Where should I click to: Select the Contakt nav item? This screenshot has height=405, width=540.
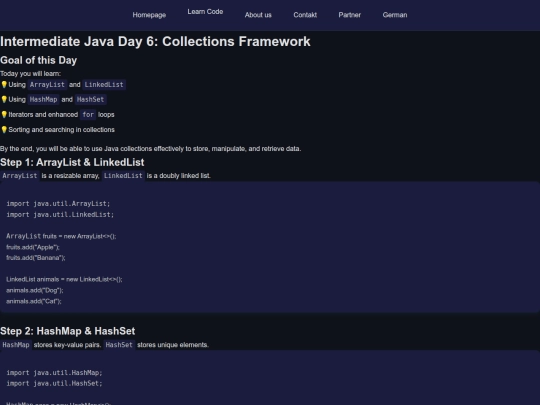305,15
